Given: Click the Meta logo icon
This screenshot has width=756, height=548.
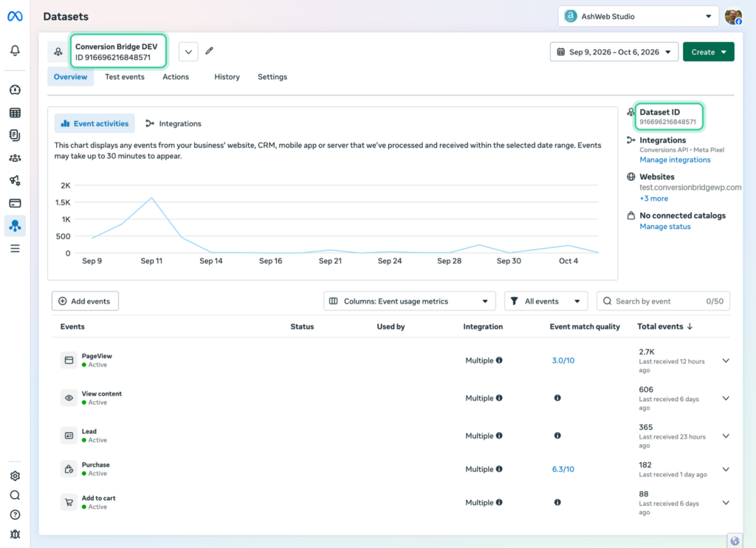Looking at the screenshot, I should [15, 16].
